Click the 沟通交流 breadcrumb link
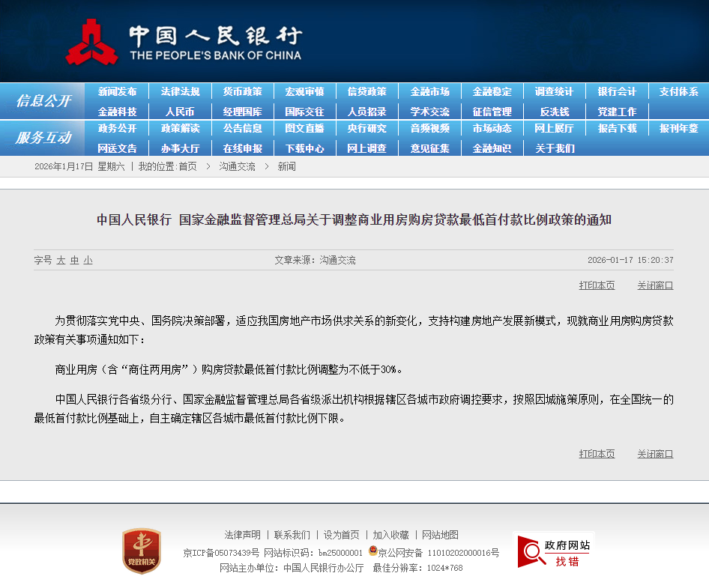 click(237, 166)
